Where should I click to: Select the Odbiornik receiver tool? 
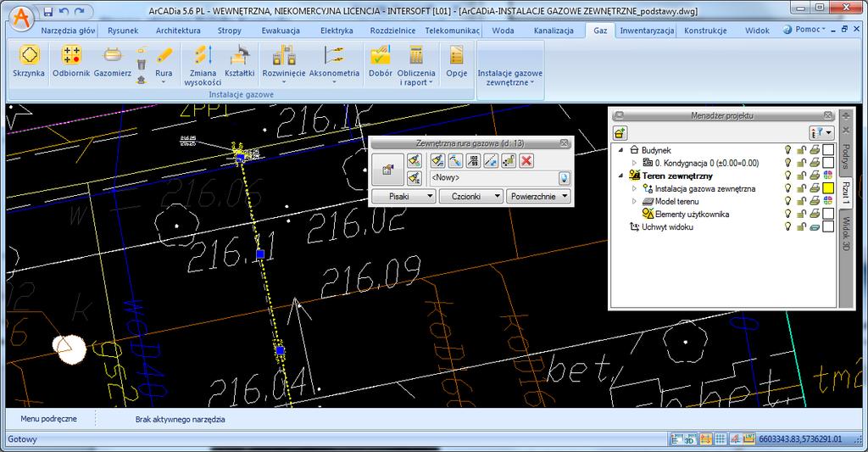click(x=71, y=61)
